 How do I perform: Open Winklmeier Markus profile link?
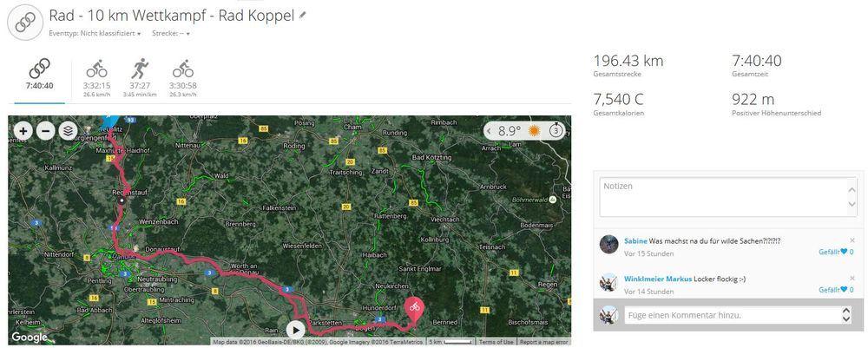coord(658,279)
